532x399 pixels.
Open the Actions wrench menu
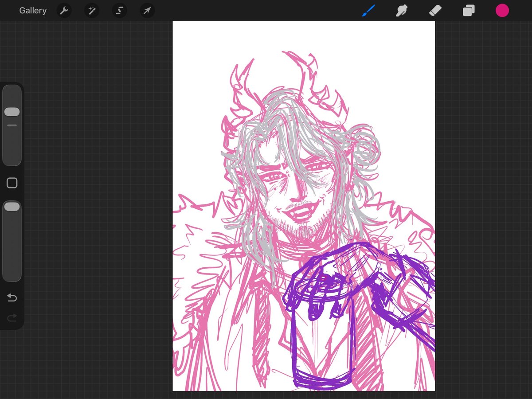pyautogui.click(x=64, y=11)
